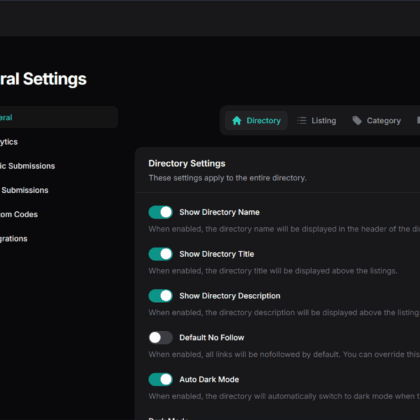Click the Show Directory Title label
The height and width of the screenshot is (420, 420).
point(217,254)
